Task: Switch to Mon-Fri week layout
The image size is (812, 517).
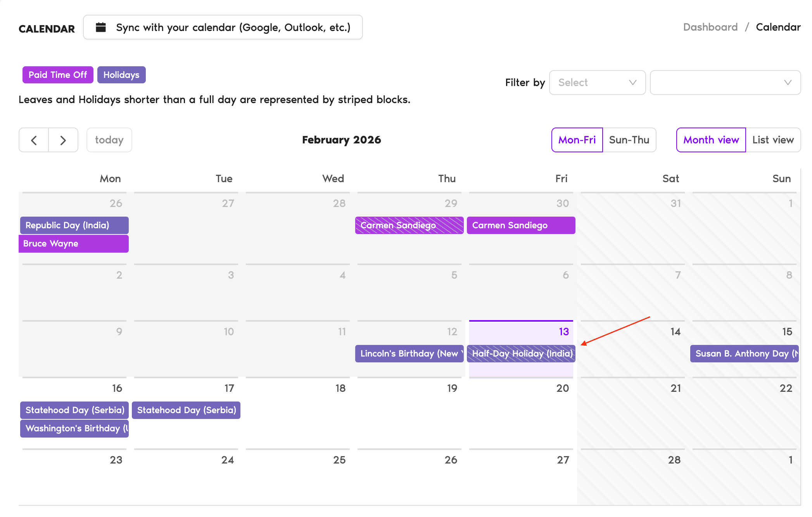Action: click(577, 140)
